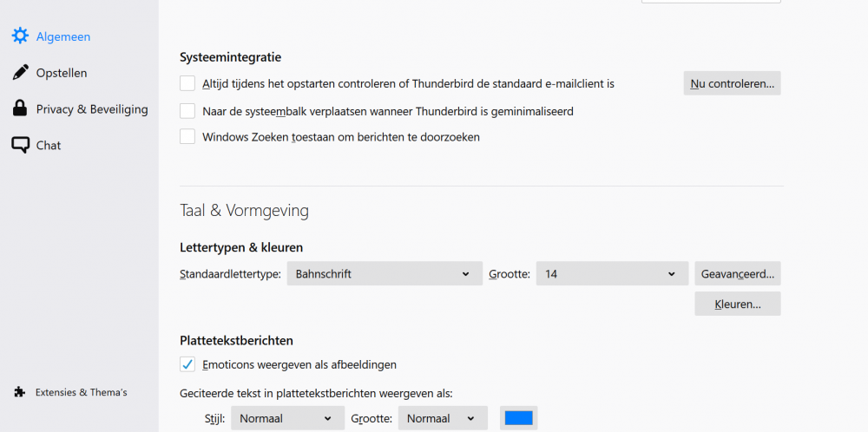The image size is (868, 432).
Task: Click the Chat speech bubble icon
Action: click(20, 145)
